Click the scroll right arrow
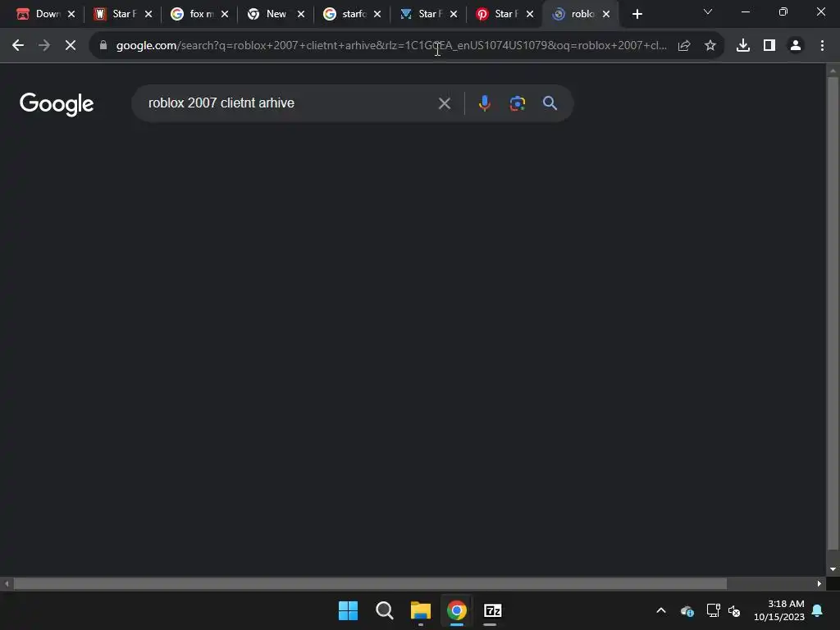The height and width of the screenshot is (630, 840). tap(819, 583)
